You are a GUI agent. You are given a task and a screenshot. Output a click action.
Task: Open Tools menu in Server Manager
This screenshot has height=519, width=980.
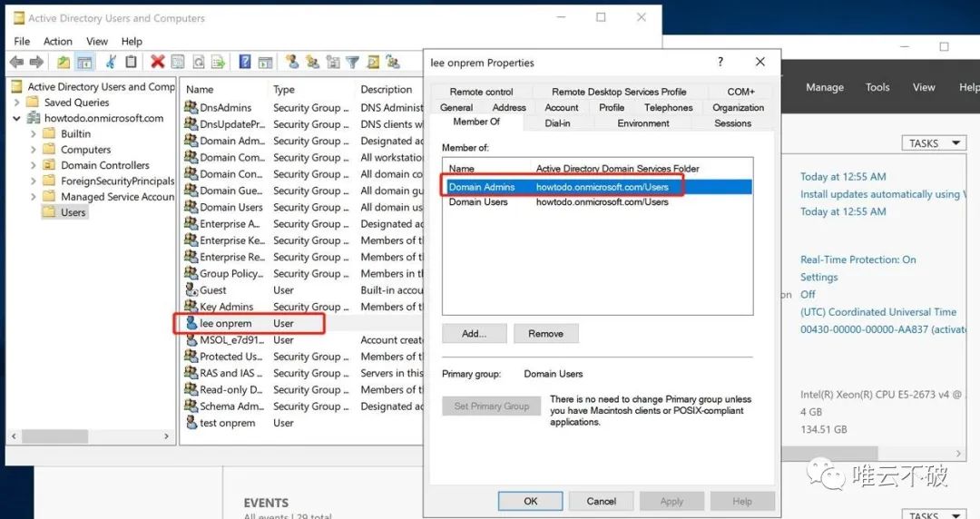(877, 87)
